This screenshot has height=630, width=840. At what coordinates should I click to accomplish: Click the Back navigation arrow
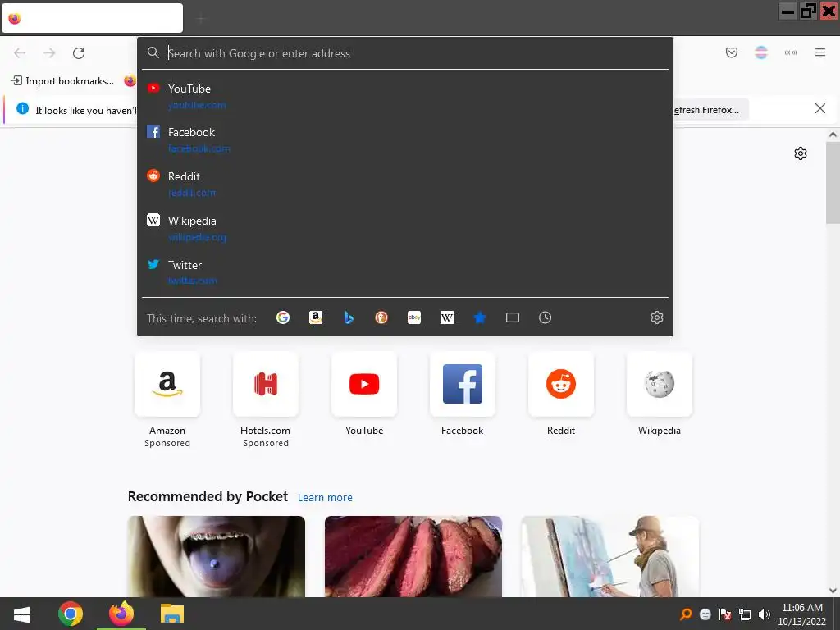coord(20,52)
